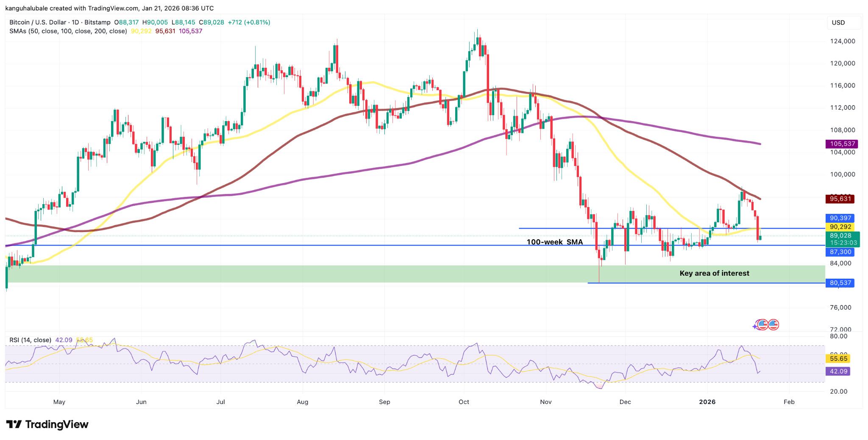868x440 pixels.
Task: Click the purple sparkle icon beside the flags
Action: coord(755,326)
